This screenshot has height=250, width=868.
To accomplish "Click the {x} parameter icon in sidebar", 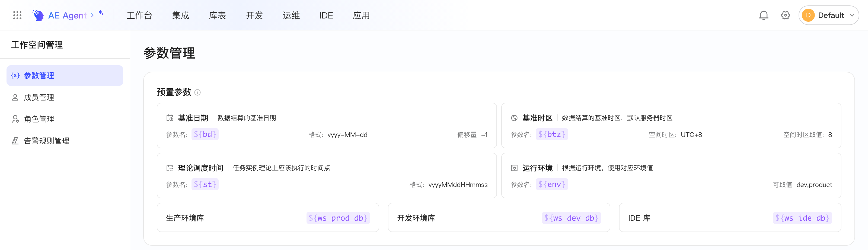I will coord(15,75).
